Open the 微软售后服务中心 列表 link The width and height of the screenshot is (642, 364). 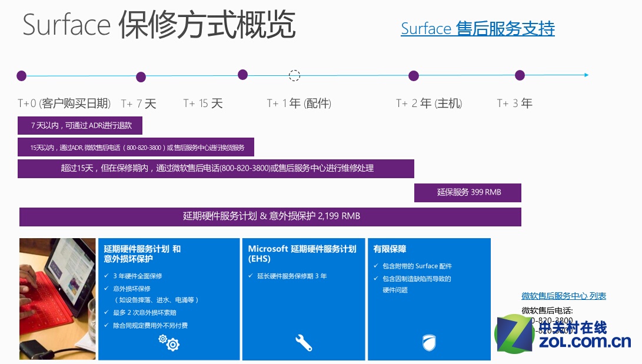pos(564,296)
